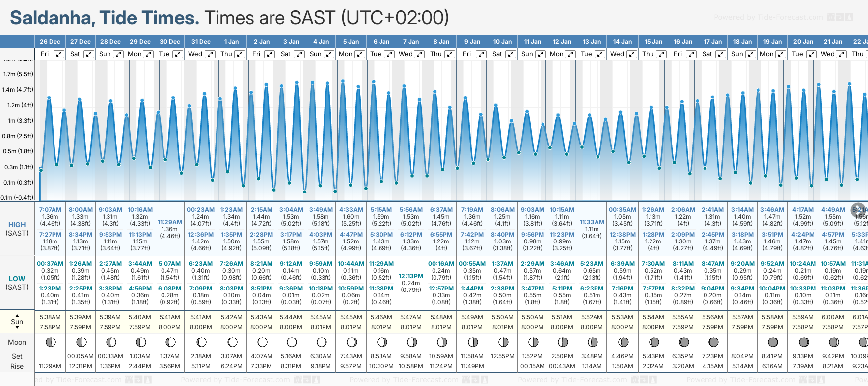Click the HIGH (SAST) row label

click(17, 229)
